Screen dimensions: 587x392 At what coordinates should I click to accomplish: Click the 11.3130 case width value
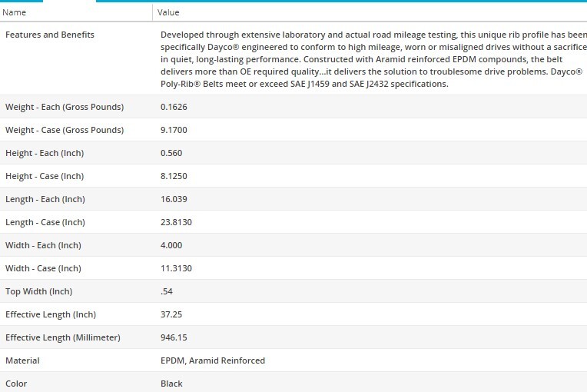coord(176,268)
